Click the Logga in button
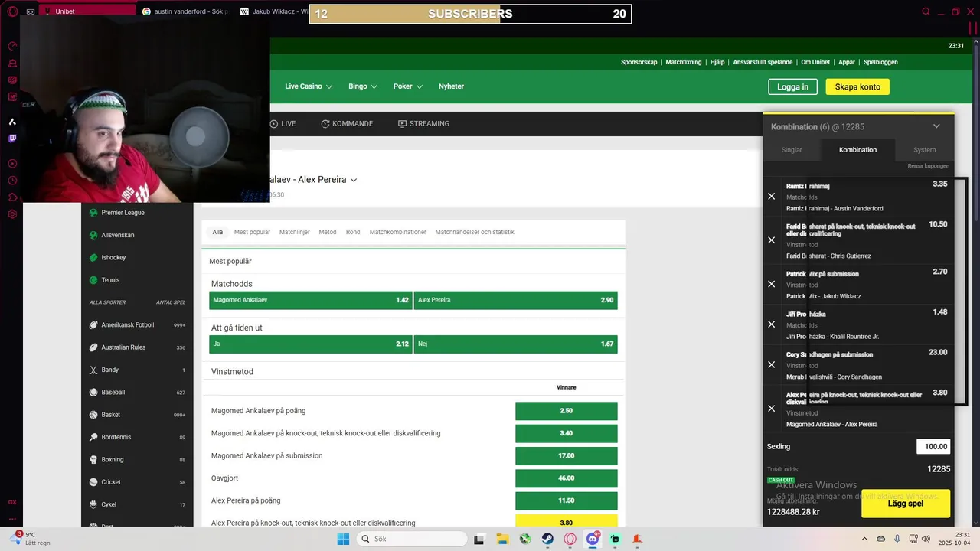 click(792, 86)
